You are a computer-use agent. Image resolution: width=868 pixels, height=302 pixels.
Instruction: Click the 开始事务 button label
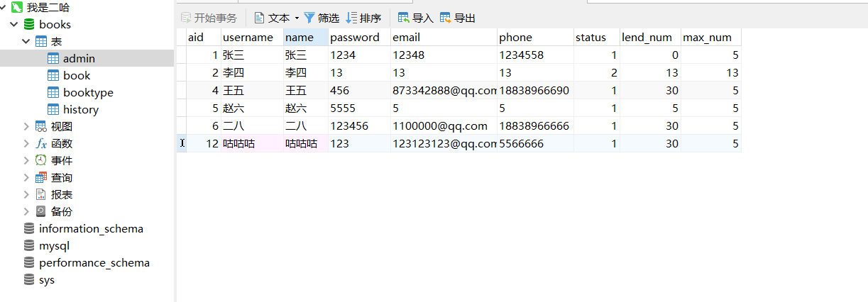click(x=216, y=18)
